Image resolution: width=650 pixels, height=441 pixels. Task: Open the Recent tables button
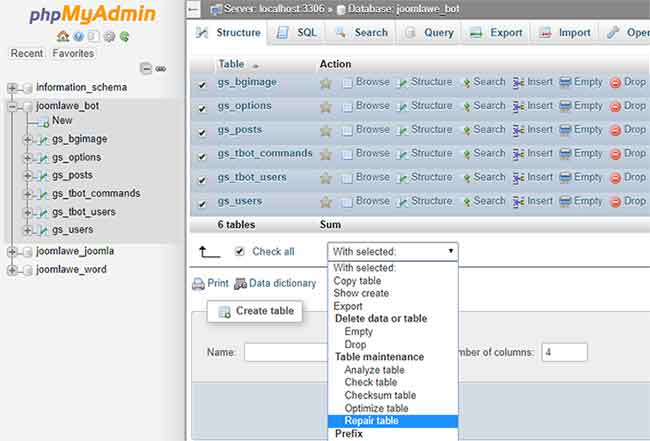click(27, 53)
